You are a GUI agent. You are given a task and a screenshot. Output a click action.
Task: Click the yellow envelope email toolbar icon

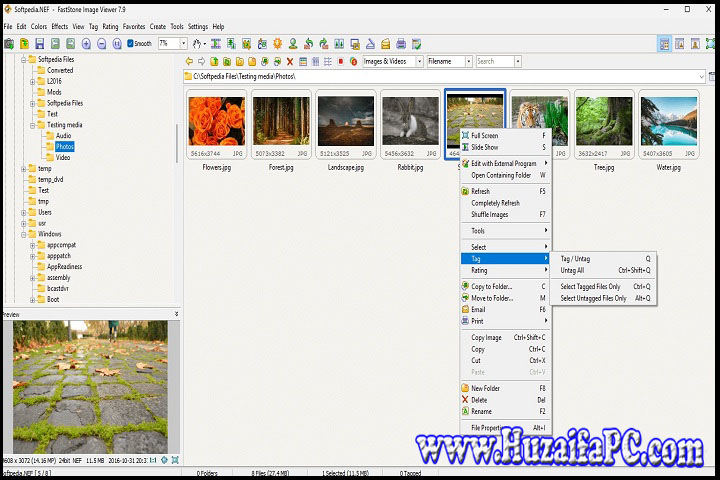click(x=386, y=44)
